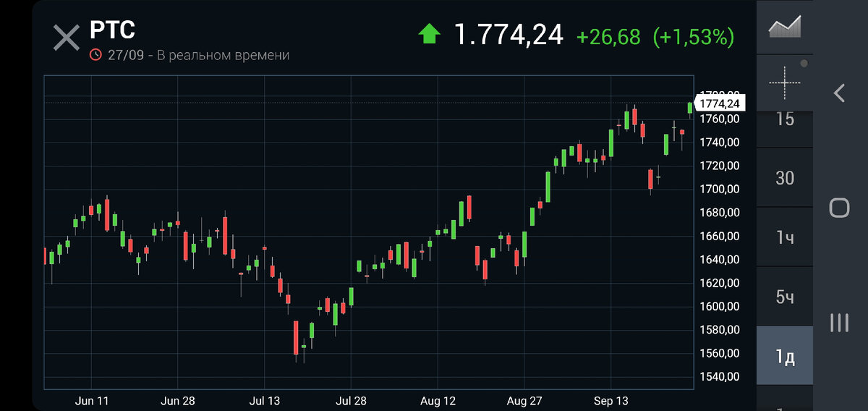Click the 1560,00 price axis label
The image size is (868, 411).
(x=719, y=353)
